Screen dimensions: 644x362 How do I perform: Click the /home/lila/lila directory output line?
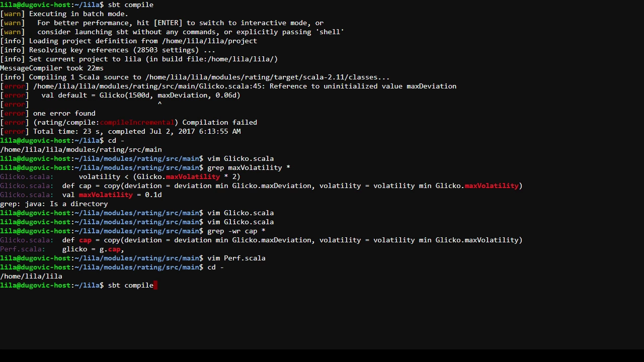[x=31, y=277]
